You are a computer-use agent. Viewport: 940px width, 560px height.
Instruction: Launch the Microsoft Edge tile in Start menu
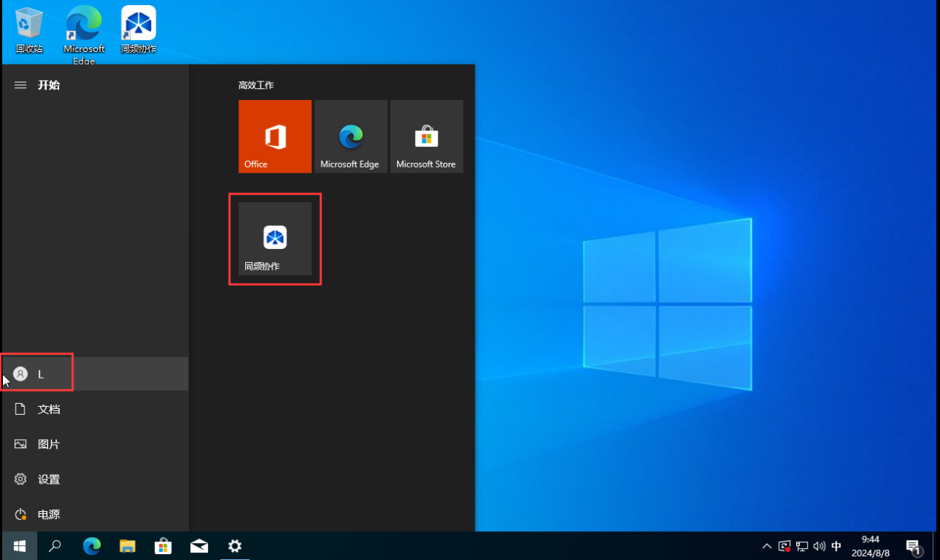(350, 136)
